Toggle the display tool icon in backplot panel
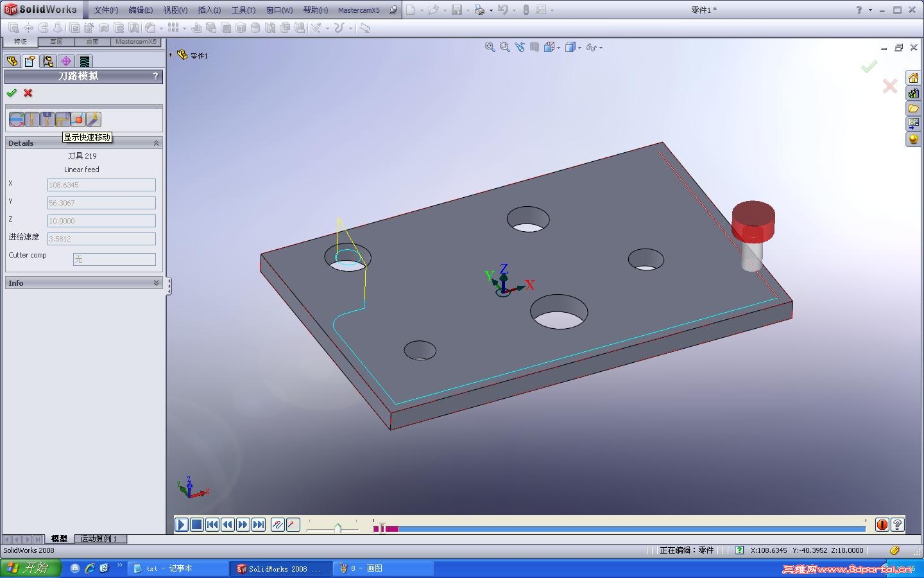The height and width of the screenshot is (578, 924). (32, 119)
